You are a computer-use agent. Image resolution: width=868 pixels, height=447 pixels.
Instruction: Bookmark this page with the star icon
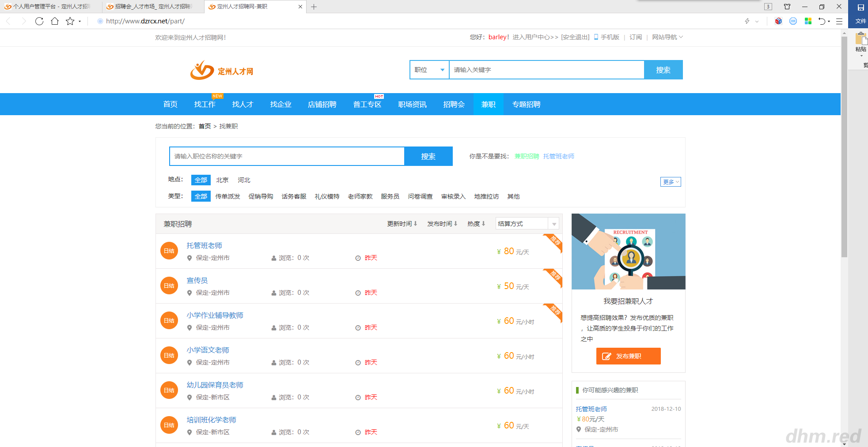pos(70,21)
